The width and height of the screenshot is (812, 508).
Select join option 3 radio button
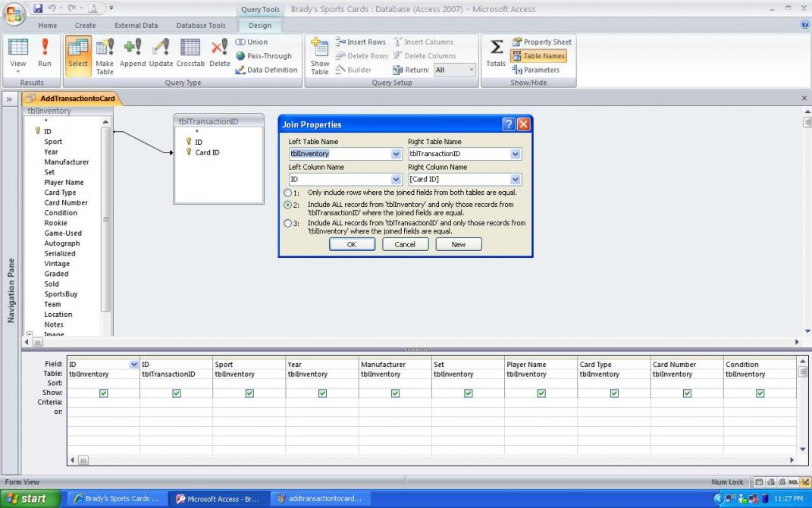(x=288, y=224)
